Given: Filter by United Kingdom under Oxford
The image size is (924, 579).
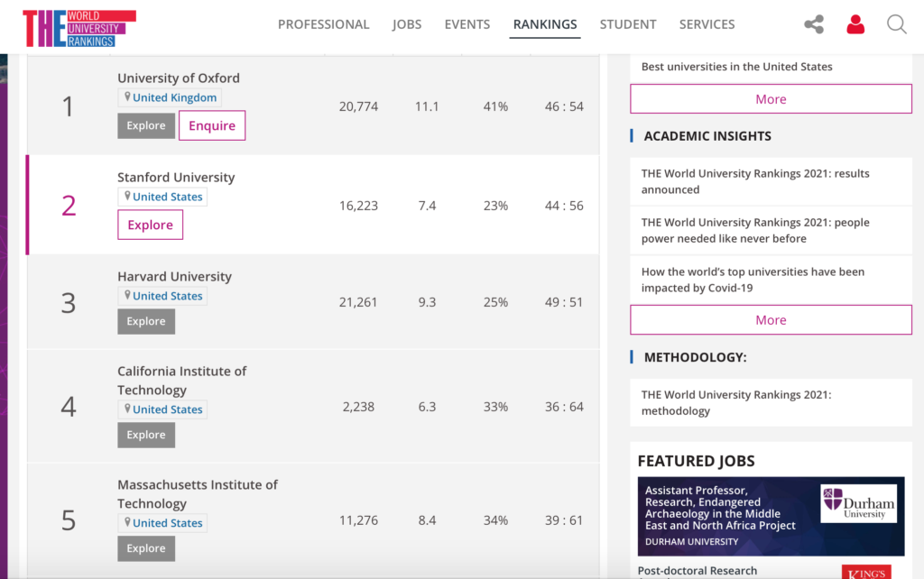Looking at the screenshot, I should click(170, 97).
